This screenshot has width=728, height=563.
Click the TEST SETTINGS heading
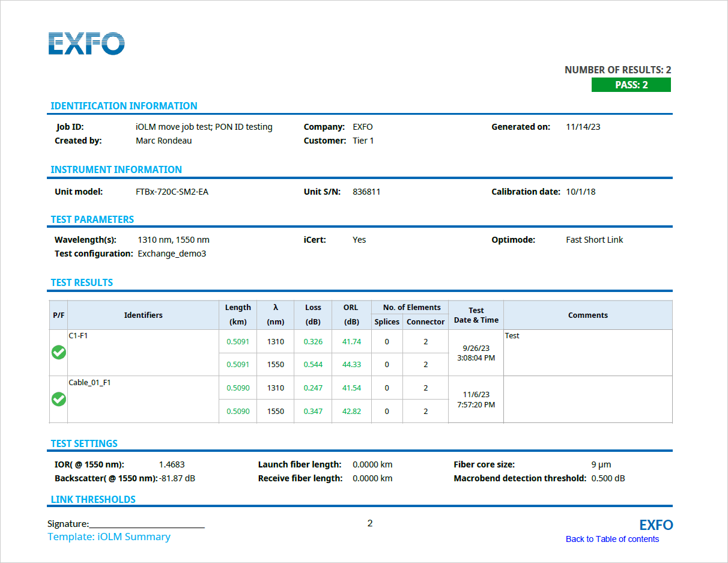(84, 443)
